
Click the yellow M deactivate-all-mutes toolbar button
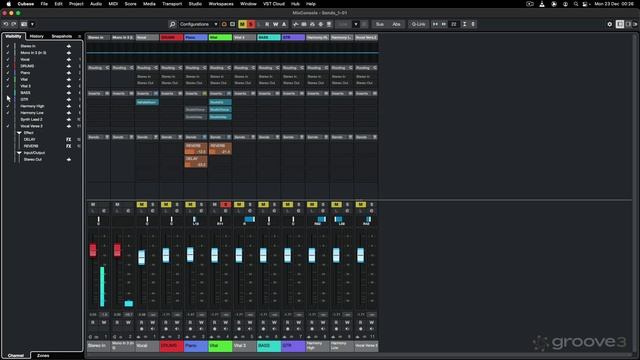point(242,24)
